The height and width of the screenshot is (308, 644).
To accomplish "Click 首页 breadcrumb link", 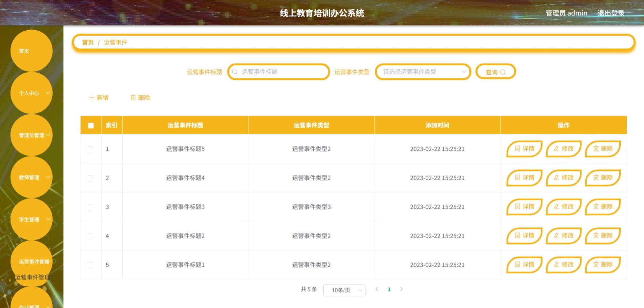I will 88,42.
